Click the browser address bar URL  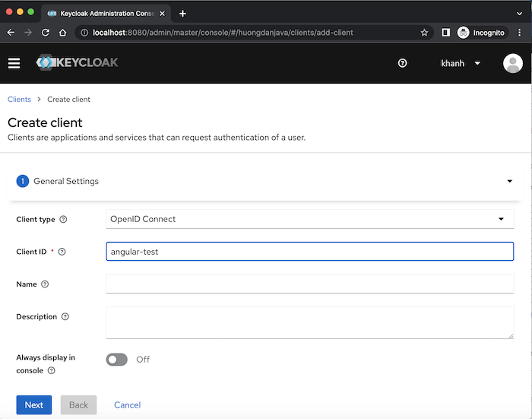(223, 33)
